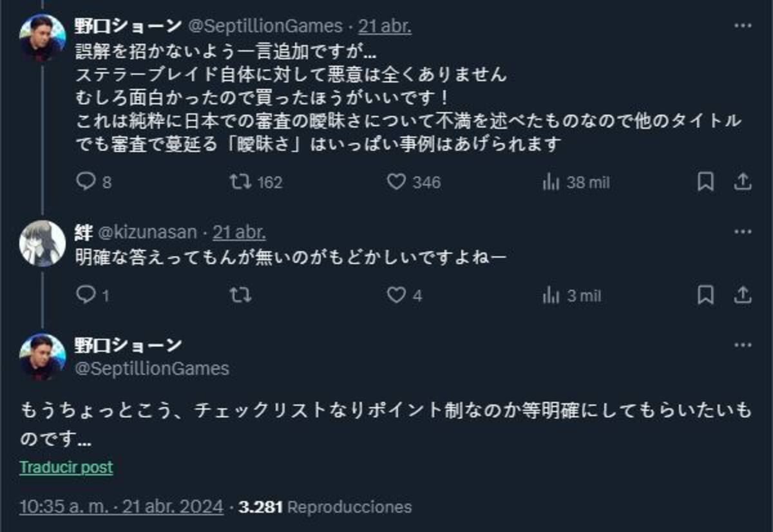
Task: Retweet the post with 162 reposts
Action: (256, 182)
